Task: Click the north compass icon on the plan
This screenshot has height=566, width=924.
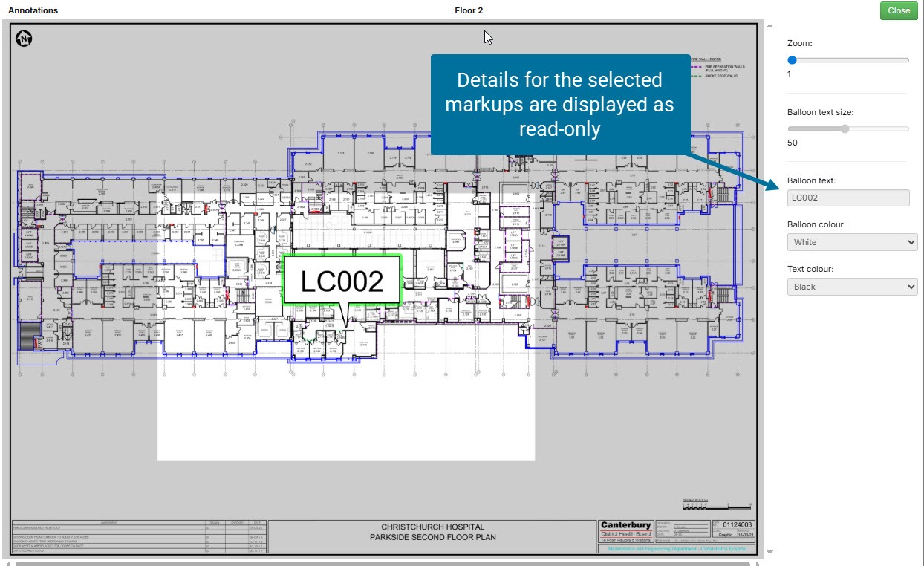Action: click(x=23, y=39)
